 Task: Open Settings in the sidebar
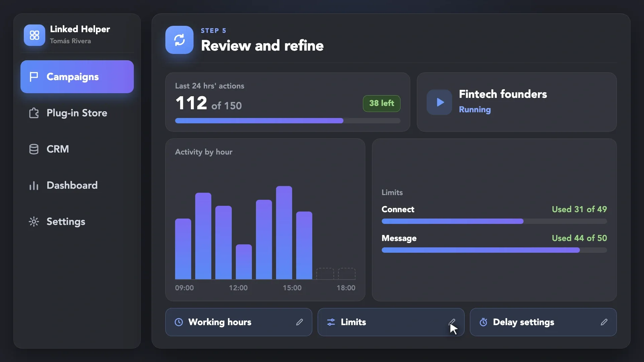click(x=77, y=222)
